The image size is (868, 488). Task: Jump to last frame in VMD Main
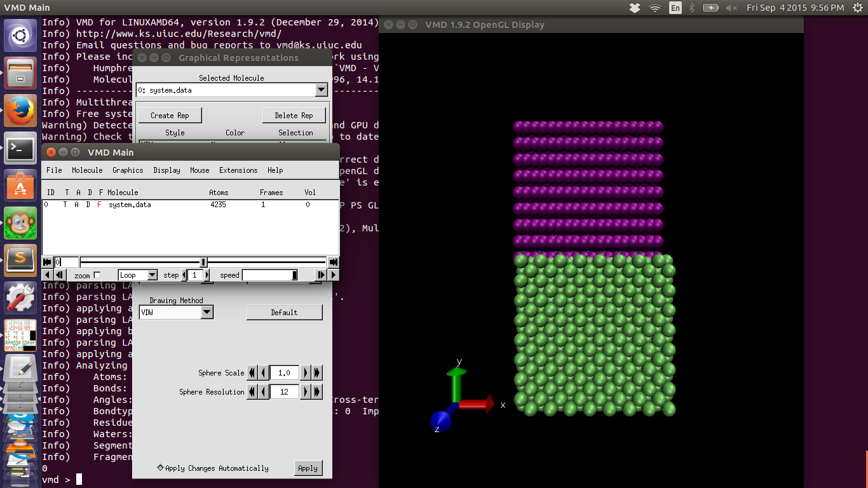point(334,262)
